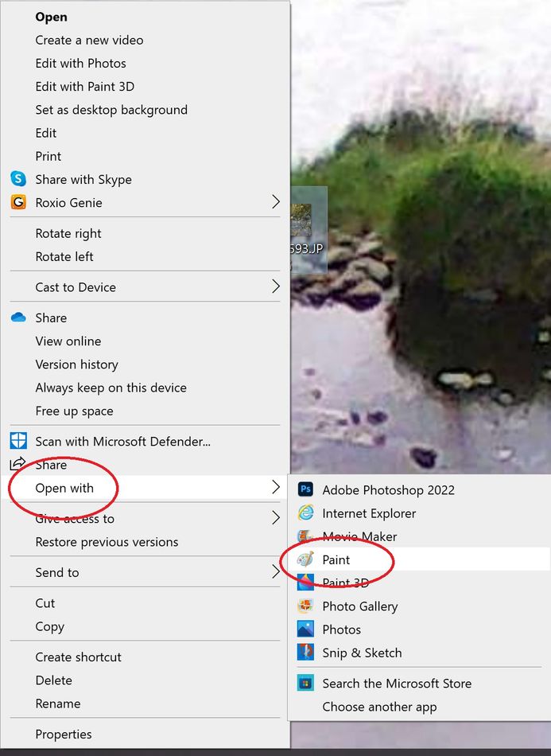551x756 pixels.
Task: Choose Free up space
Action: tap(74, 411)
